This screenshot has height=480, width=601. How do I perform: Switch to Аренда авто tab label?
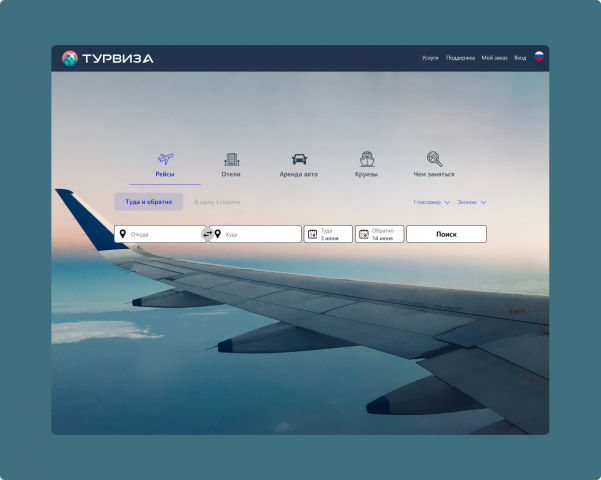[299, 174]
